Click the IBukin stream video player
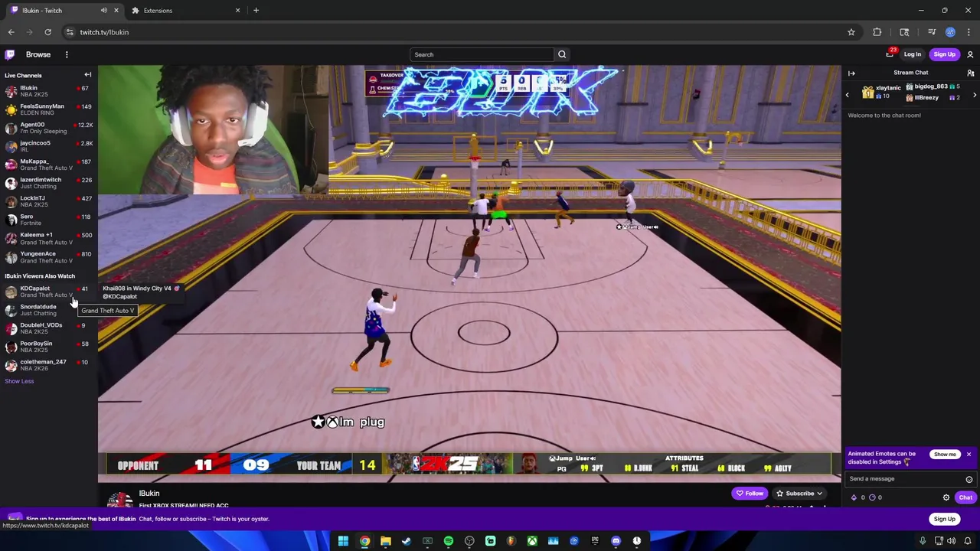The height and width of the screenshot is (551, 980). (x=469, y=274)
